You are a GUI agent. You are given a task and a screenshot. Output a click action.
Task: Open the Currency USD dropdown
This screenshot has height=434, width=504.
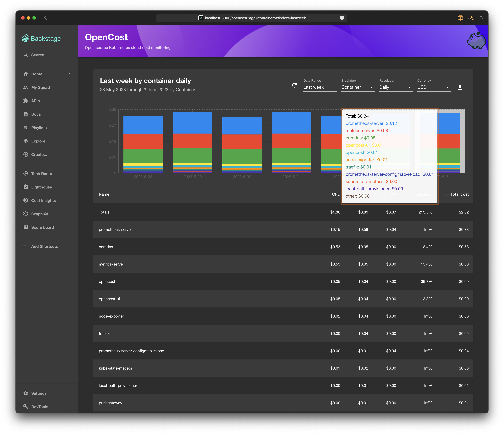[434, 87]
